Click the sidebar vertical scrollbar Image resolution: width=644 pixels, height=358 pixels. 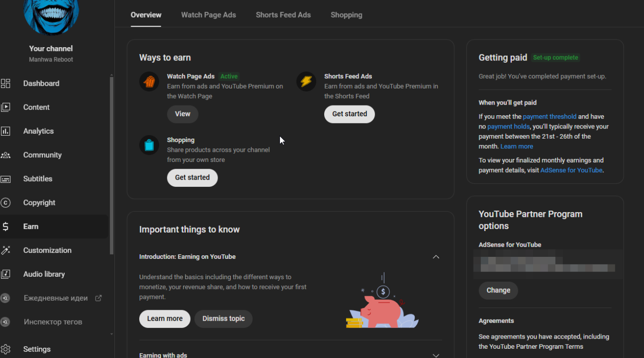pyautogui.click(x=111, y=165)
